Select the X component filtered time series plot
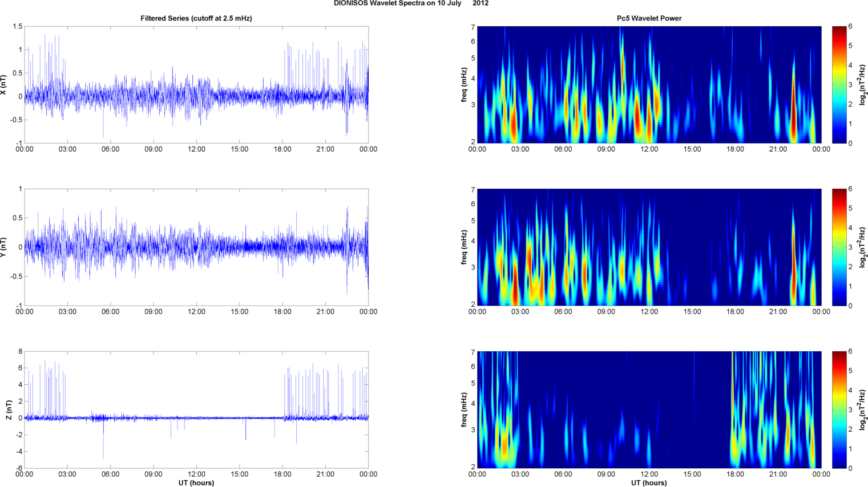 click(196, 84)
